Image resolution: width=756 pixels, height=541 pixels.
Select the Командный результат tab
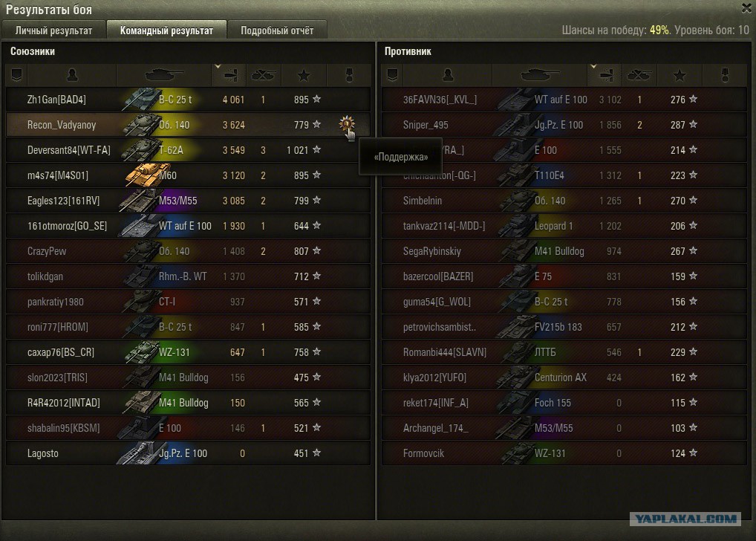point(166,30)
